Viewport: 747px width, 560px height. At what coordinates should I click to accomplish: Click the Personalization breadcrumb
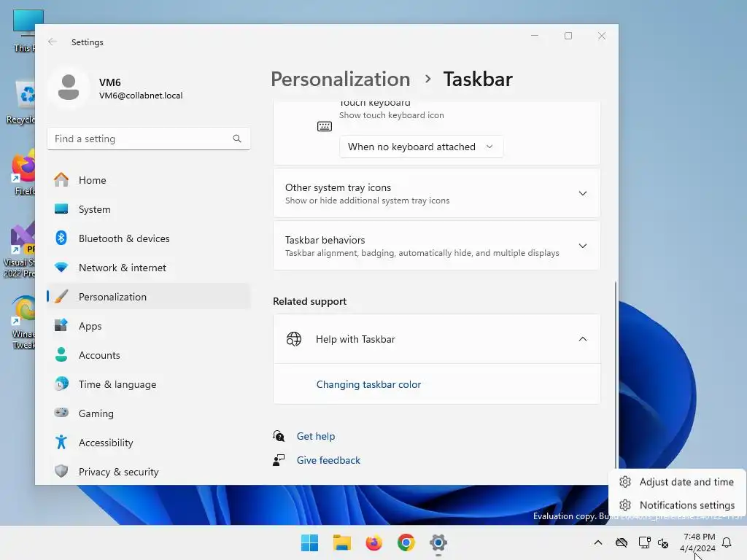coord(341,79)
